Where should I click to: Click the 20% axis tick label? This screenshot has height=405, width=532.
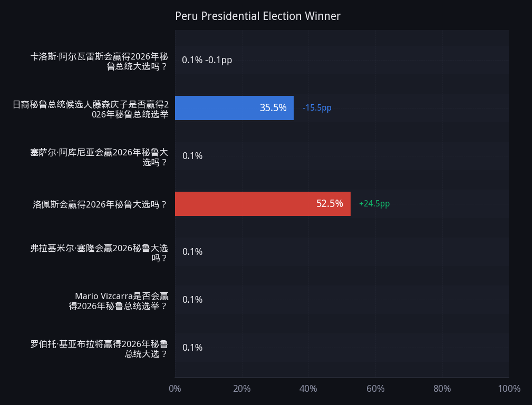[242, 388]
